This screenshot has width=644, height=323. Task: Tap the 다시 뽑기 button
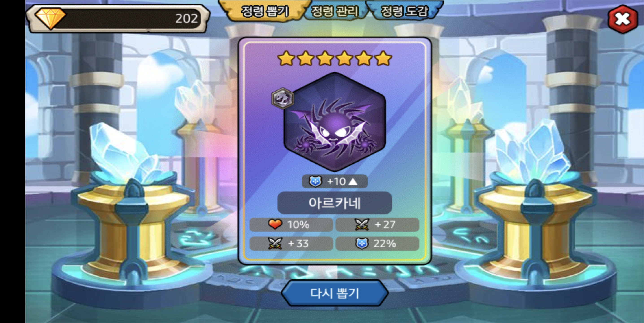pyautogui.click(x=335, y=293)
